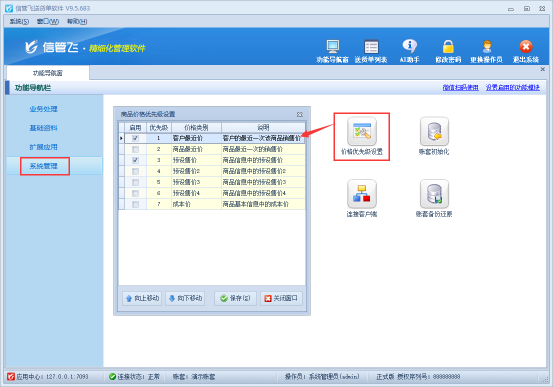The width and height of the screenshot is (553, 387).
Task: Select the 商品最近价 cell
Action: click(x=196, y=149)
